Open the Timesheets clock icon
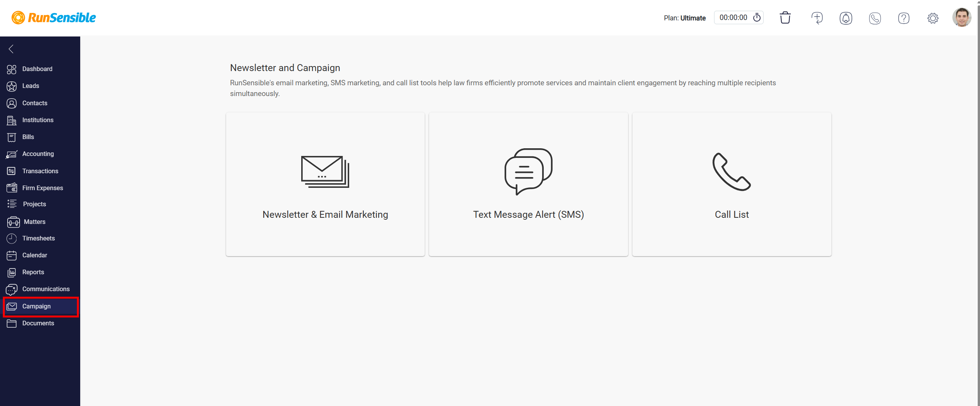This screenshot has height=406, width=980. pos(12,239)
